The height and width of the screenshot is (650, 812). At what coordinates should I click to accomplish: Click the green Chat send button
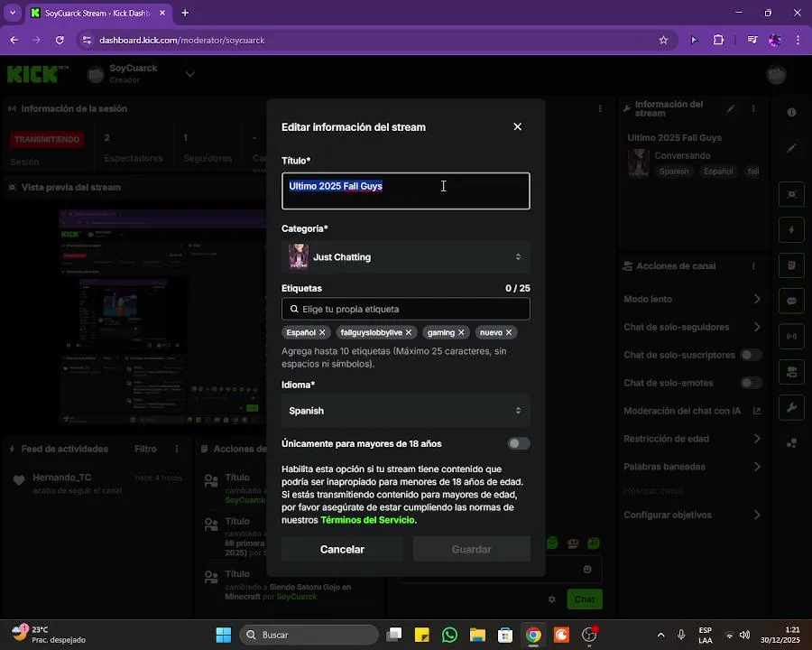(x=585, y=599)
